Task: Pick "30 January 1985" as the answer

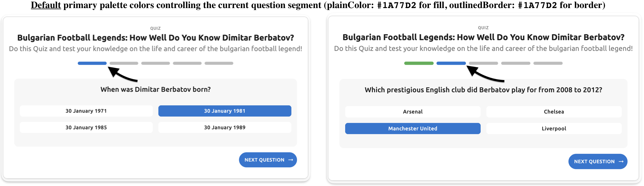Action: click(x=86, y=128)
